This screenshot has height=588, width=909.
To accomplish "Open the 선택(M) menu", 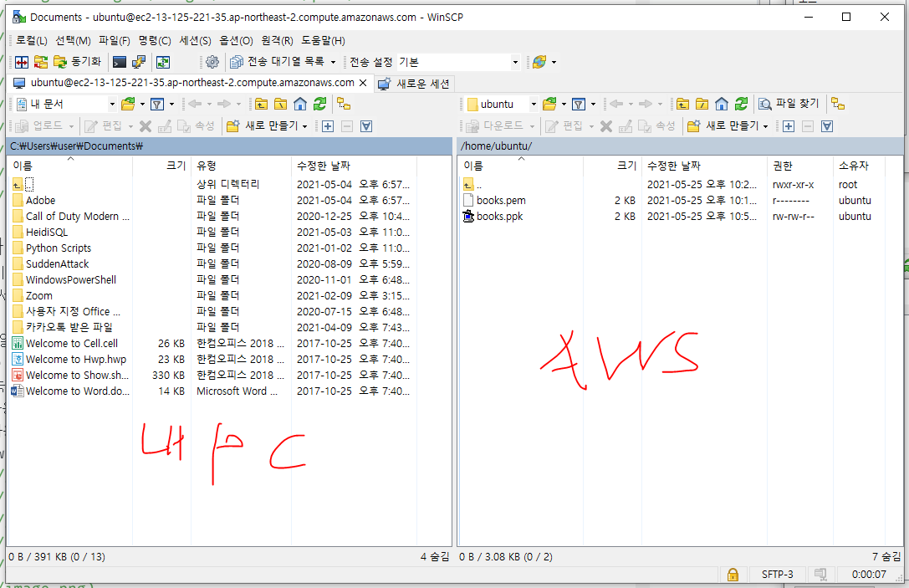I will 73,41.
